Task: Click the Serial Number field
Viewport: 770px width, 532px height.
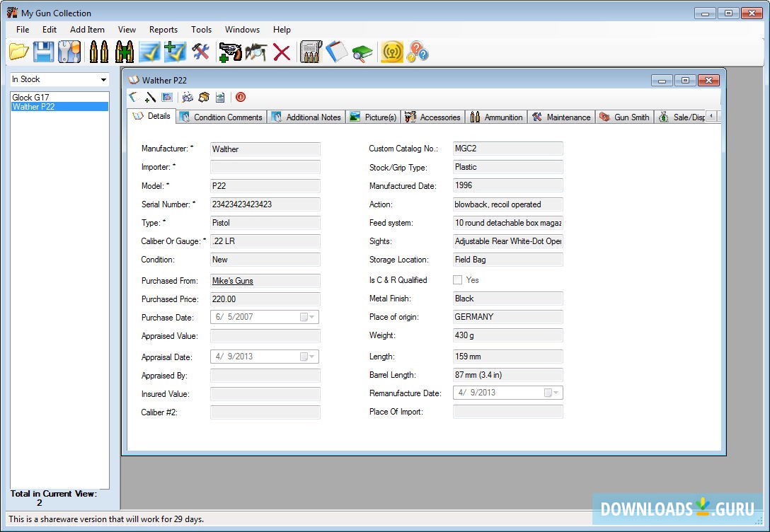Action: [x=265, y=204]
